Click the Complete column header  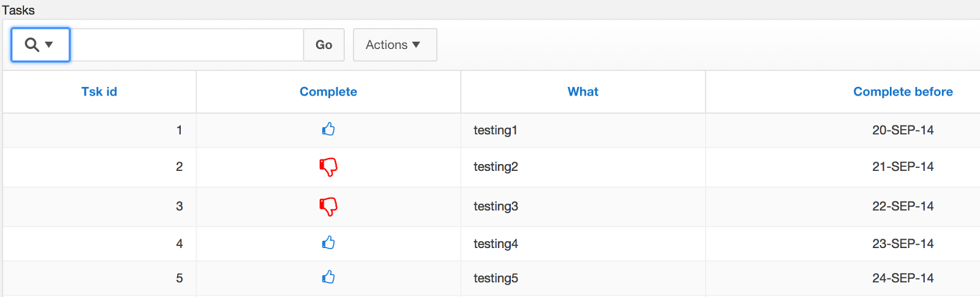(x=328, y=92)
